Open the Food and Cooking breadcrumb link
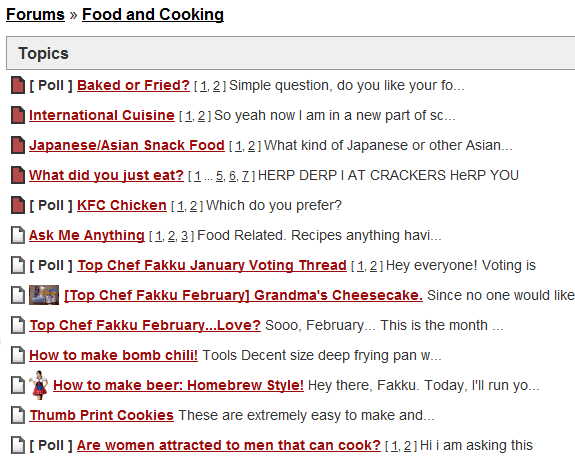This screenshot has height=461, width=575. (x=153, y=15)
